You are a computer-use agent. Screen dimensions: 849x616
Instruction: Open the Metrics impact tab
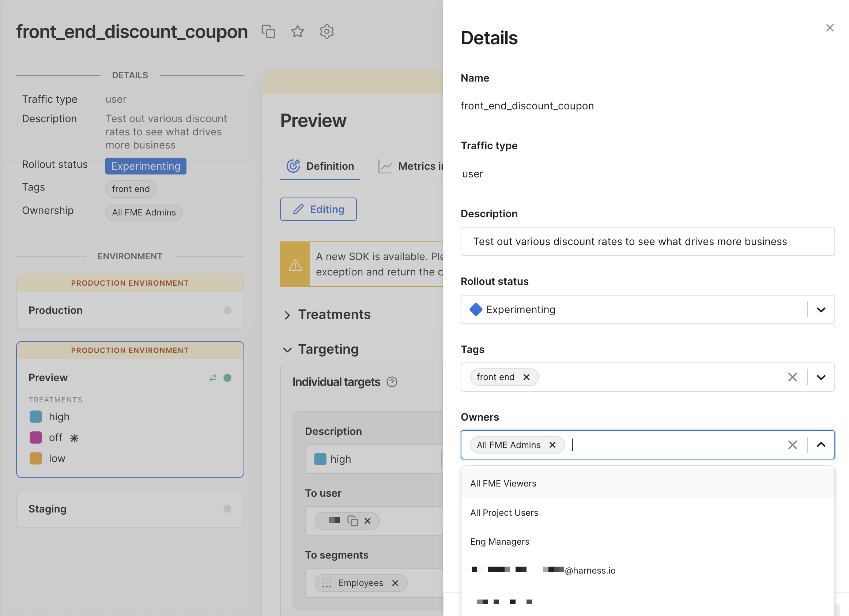click(411, 166)
